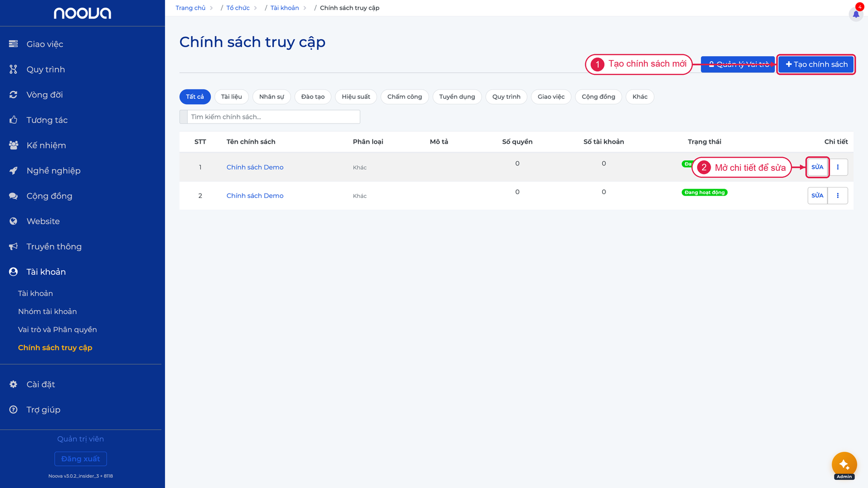This screenshot has width=868, height=488.
Task: Open Nhóm tài khoản submenu item
Action: click(48, 311)
